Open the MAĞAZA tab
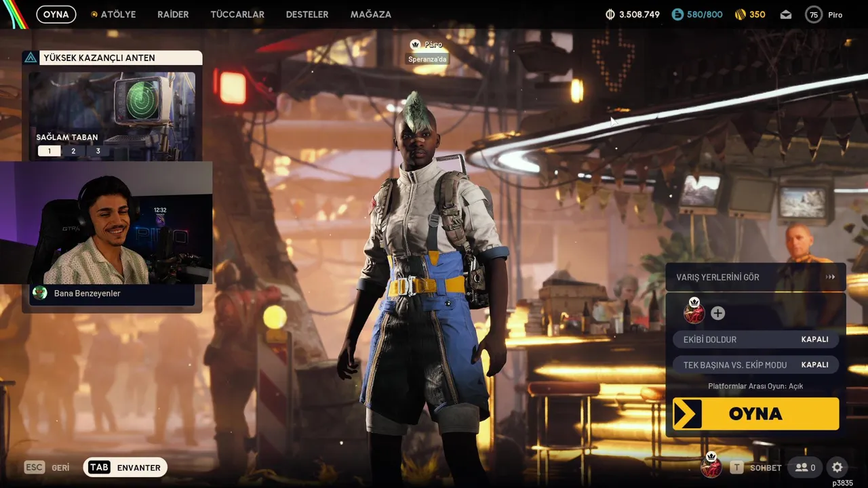The image size is (868, 488). point(371,14)
